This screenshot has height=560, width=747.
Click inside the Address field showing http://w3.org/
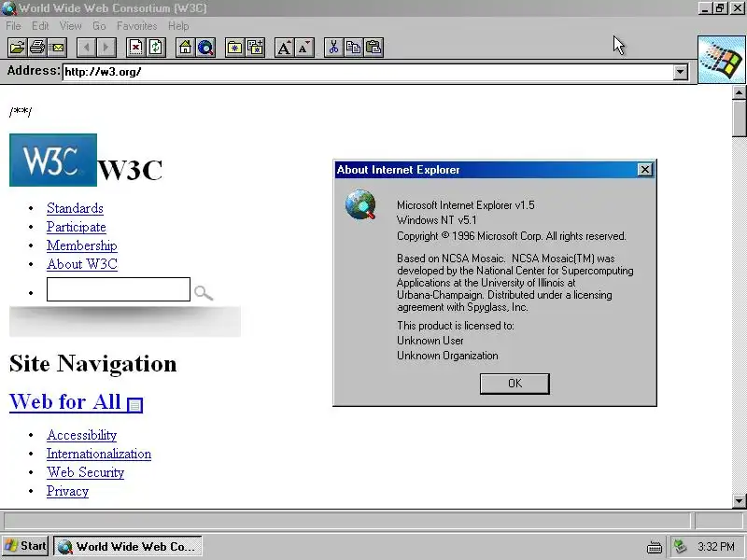pos(367,73)
